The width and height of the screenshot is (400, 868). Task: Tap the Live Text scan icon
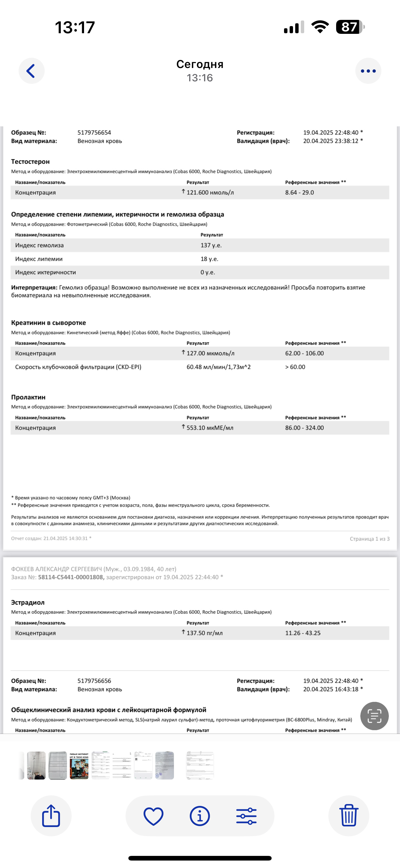pos(374,716)
